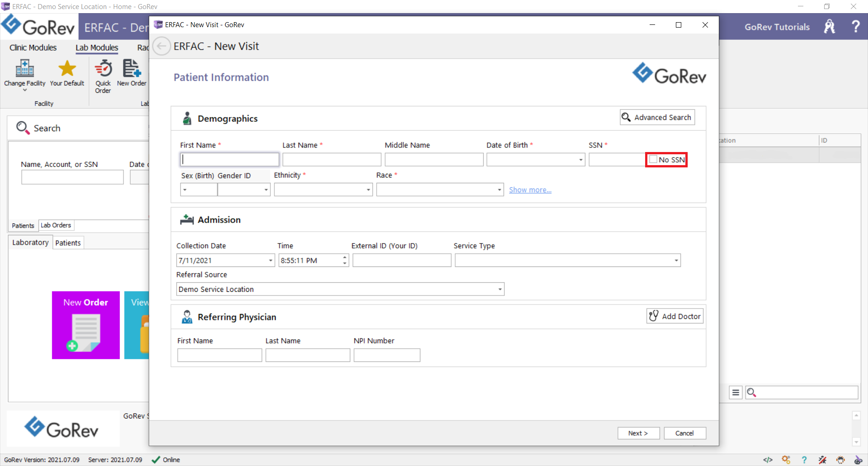This screenshot has height=466, width=868.
Task: Click Referring Physician First Name field
Action: (x=220, y=355)
